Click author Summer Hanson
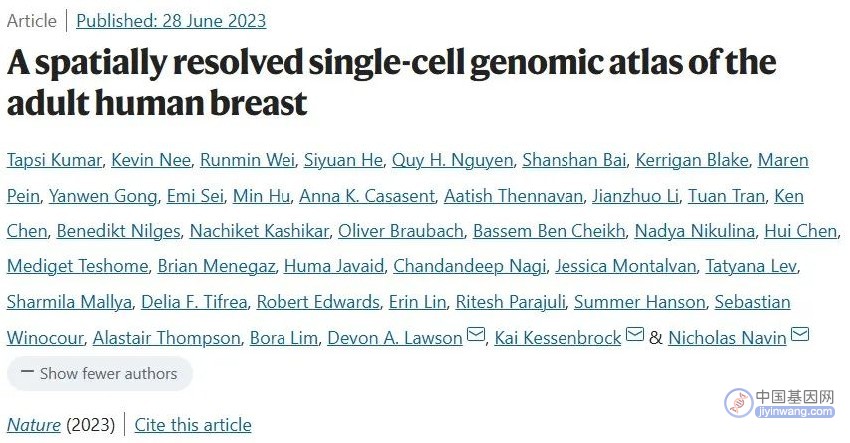The height and width of the screenshot is (443, 850). 640,302
